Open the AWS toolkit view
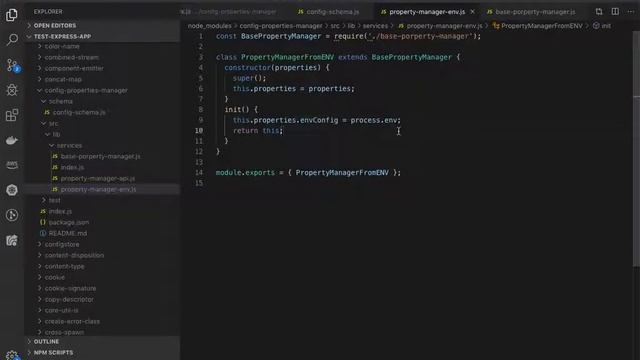Image resolution: width=640 pixels, height=360 pixels. click(x=12, y=165)
